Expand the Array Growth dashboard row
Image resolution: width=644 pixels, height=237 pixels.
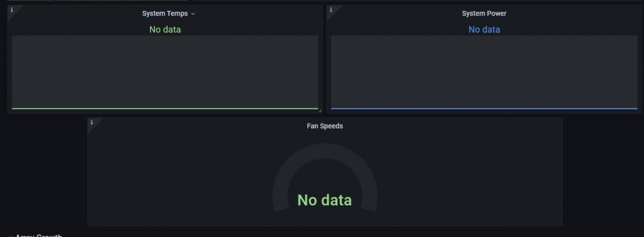12,236
